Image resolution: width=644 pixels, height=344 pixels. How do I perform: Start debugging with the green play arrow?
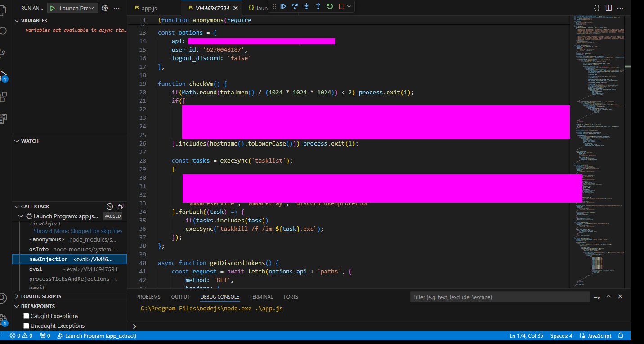coord(53,8)
